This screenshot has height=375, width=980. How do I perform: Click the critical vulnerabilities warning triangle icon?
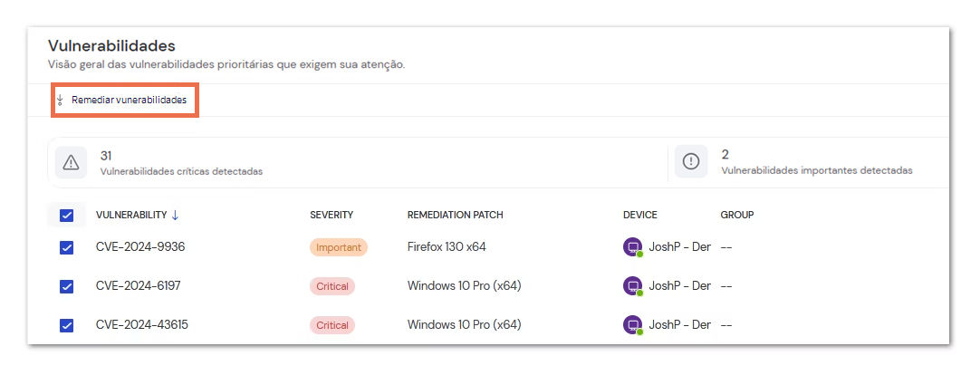click(x=72, y=162)
